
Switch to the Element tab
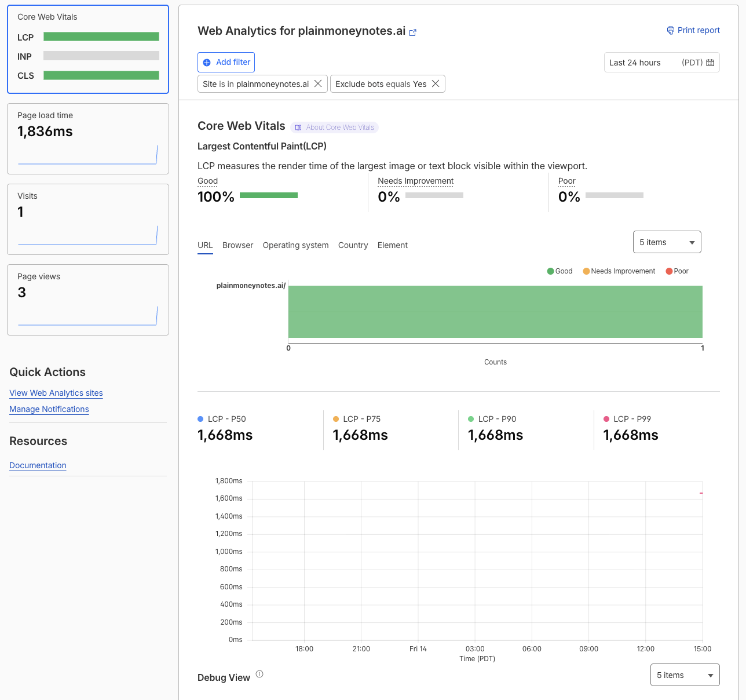point(393,245)
